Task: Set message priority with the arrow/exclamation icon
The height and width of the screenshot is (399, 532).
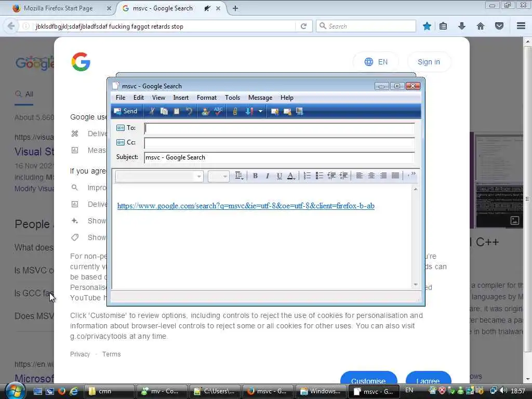Action: [249, 111]
